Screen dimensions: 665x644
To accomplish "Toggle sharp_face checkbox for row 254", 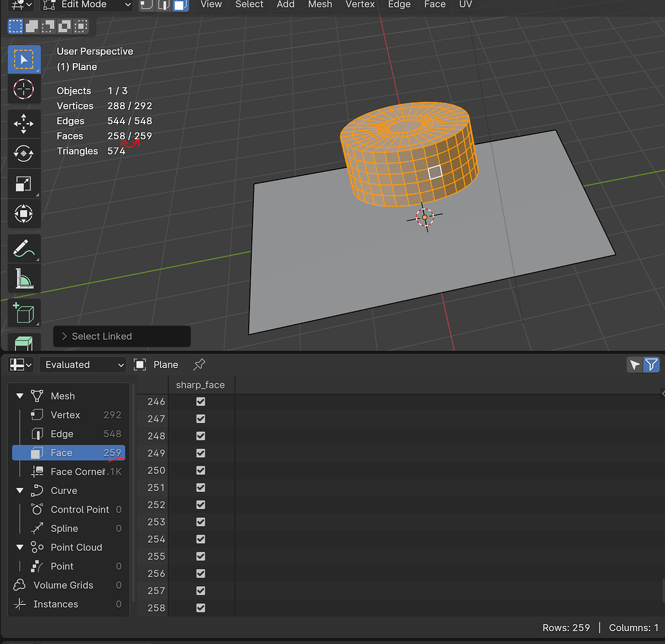I will 200,539.
